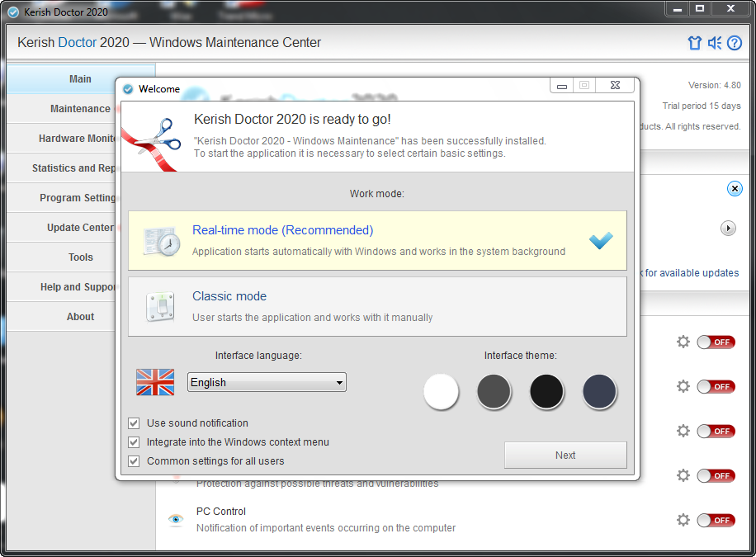Click the round play arrow button
The image size is (756, 557).
tap(728, 228)
